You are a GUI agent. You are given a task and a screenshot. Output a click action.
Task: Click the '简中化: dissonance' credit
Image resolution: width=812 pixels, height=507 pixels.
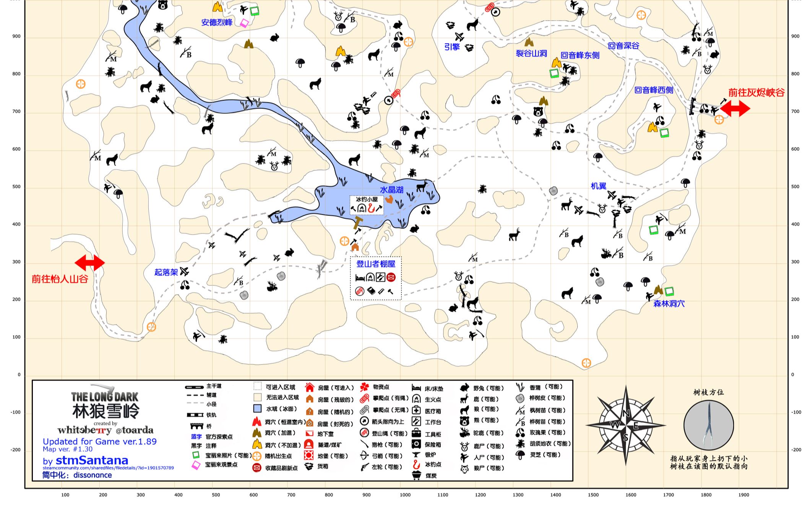[x=77, y=475]
